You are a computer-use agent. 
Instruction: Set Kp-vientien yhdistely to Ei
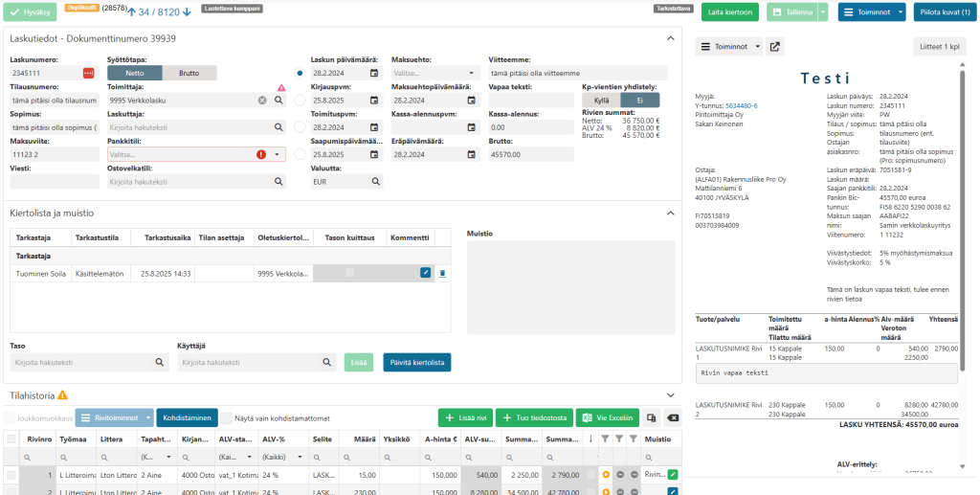click(640, 100)
